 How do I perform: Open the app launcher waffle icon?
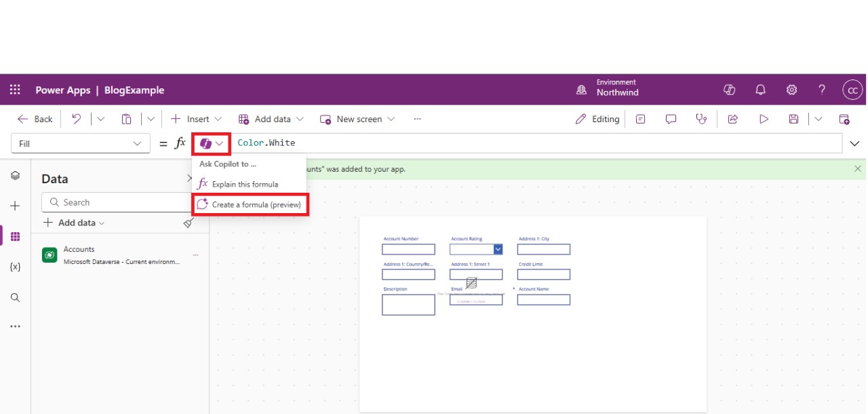[15, 90]
